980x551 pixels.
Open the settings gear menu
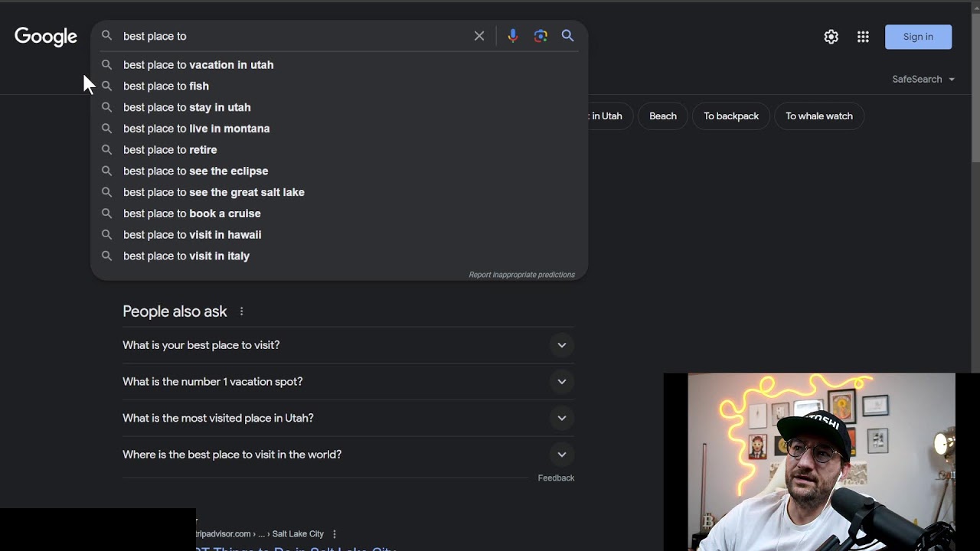coord(831,37)
